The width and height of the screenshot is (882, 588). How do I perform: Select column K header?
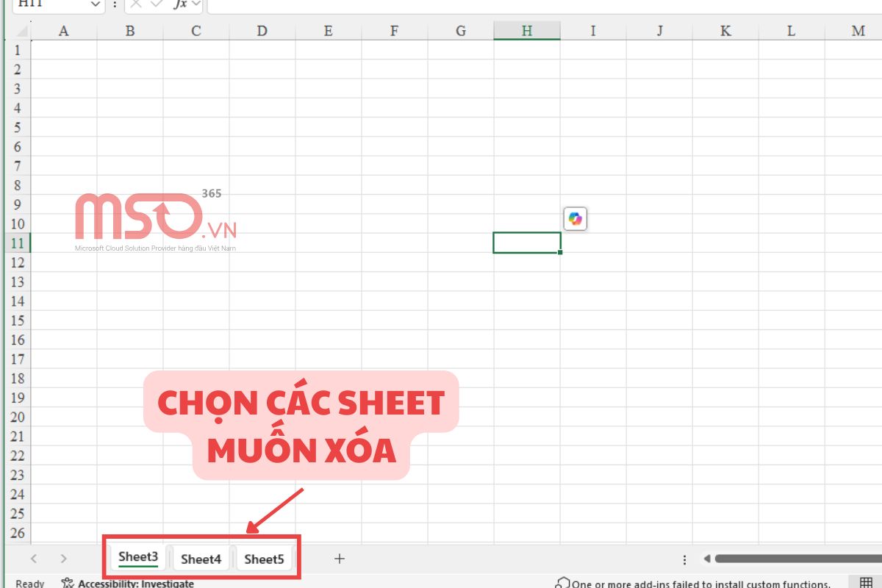[x=725, y=31]
